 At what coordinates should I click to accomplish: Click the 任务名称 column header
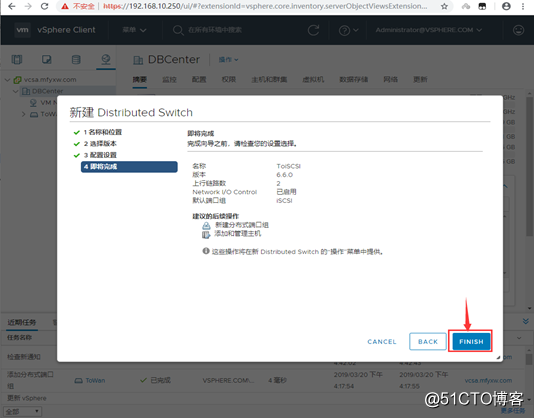coord(19,338)
